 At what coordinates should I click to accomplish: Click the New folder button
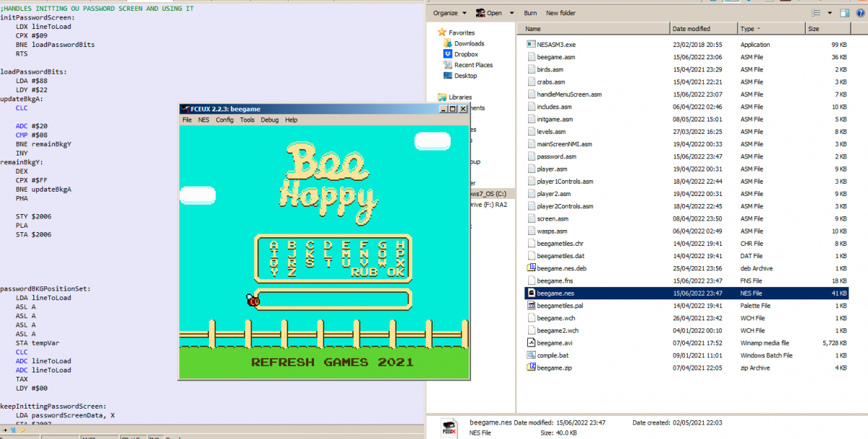point(562,12)
